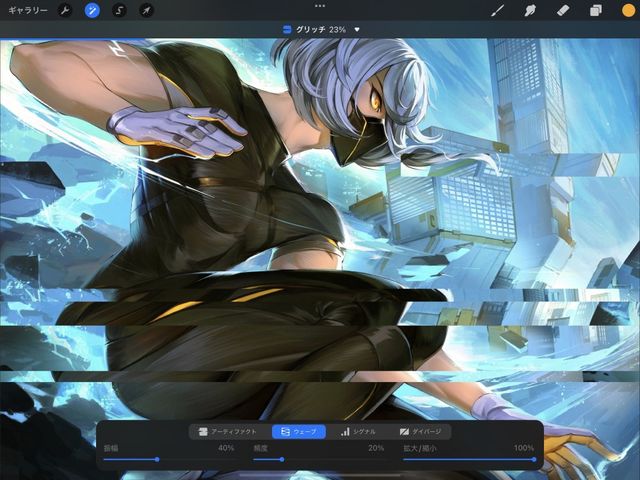Image resolution: width=640 pixels, height=480 pixels.
Task: Adjust the 振幅 amplitude slider
Action: (x=169, y=460)
